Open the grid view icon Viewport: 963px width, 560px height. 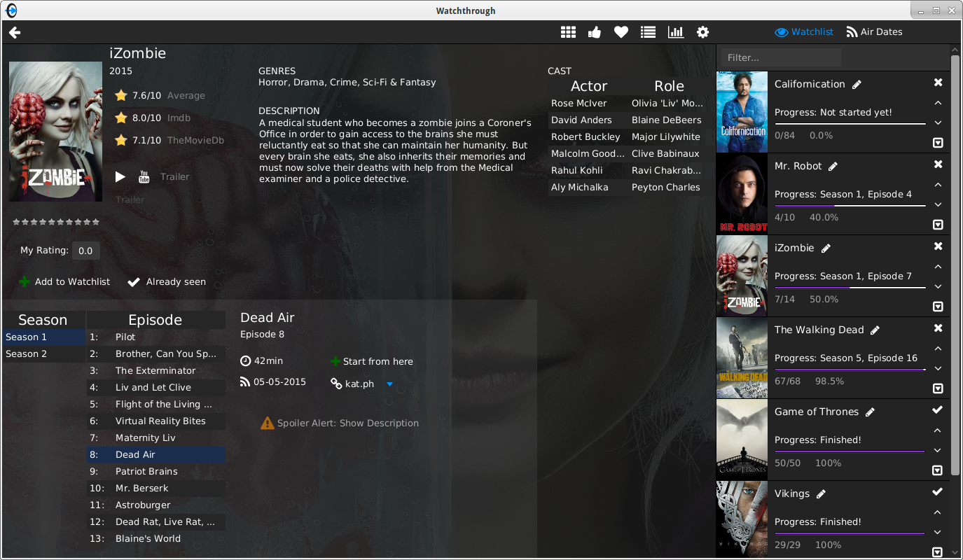pos(568,32)
